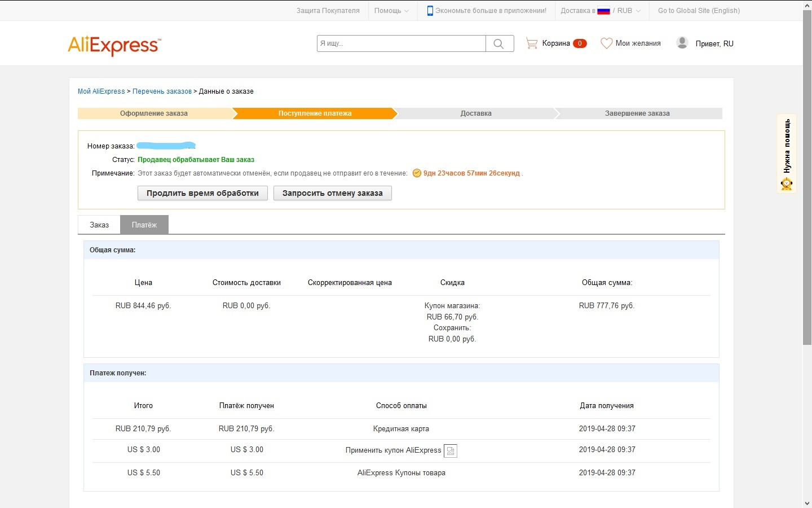Click the AliExpress logo
This screenshot has height=508, width=812.
(114, 45)
